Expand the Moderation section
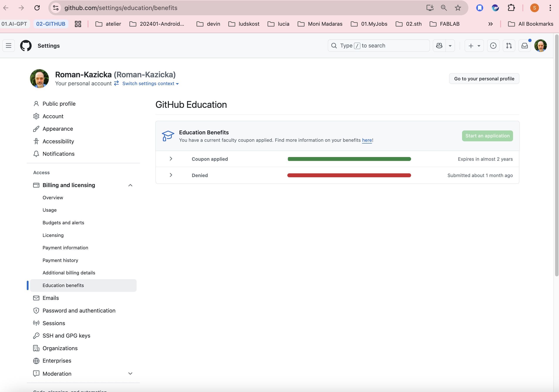559x392 pixels. coord(130,373)
